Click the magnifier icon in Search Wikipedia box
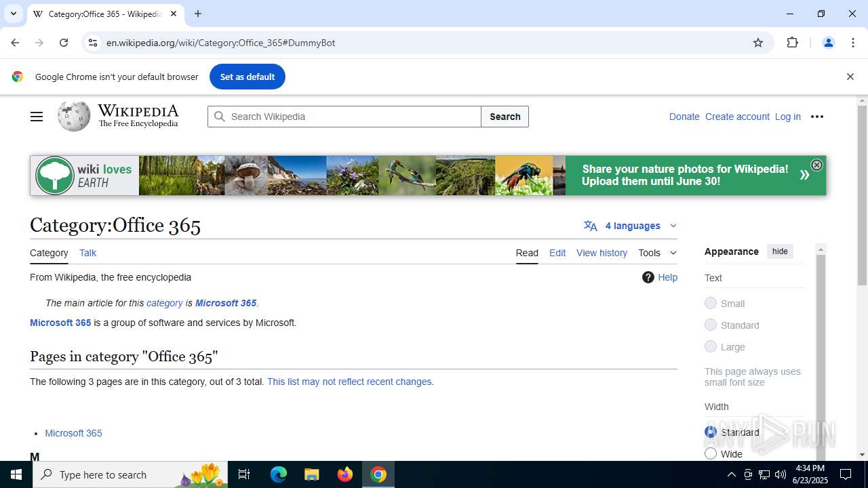 tap(219, 117)
